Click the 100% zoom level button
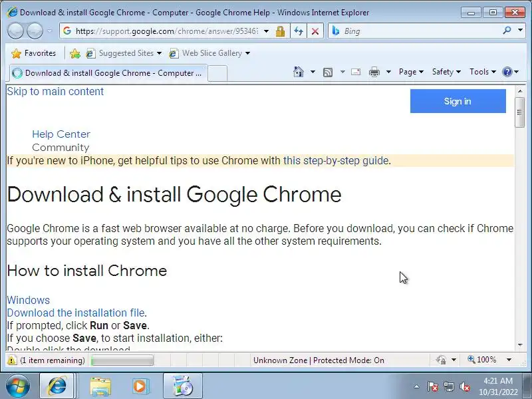This screenshot has height=399, width=532. tap(481, 360)
